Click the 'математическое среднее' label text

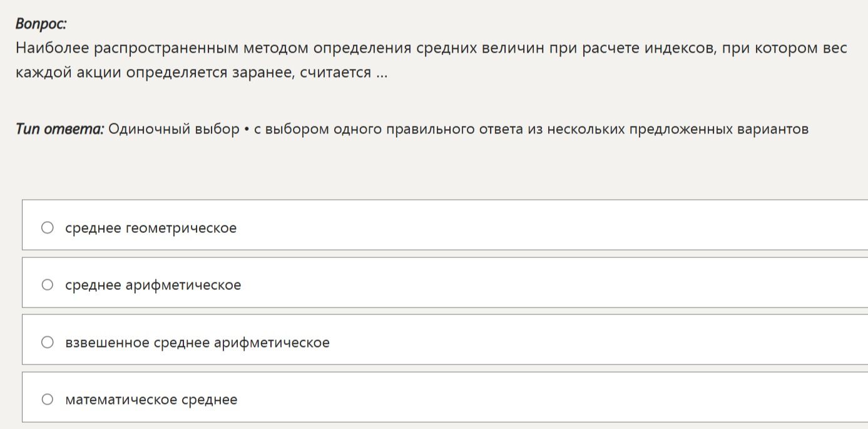(x=151, y=400)
